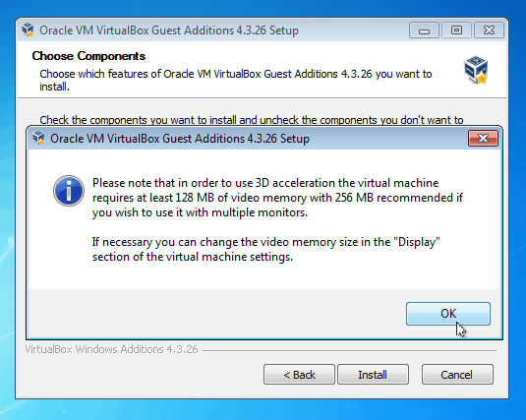Image resolution: width=526 pixels, height=420 pixels.
Task: Start installation with the Install button
Action: coord(373,375)
